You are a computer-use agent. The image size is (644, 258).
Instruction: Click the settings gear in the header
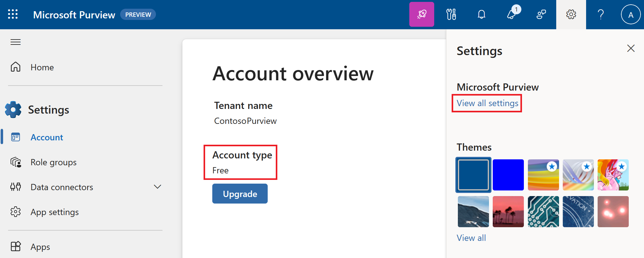pos(571,14)
